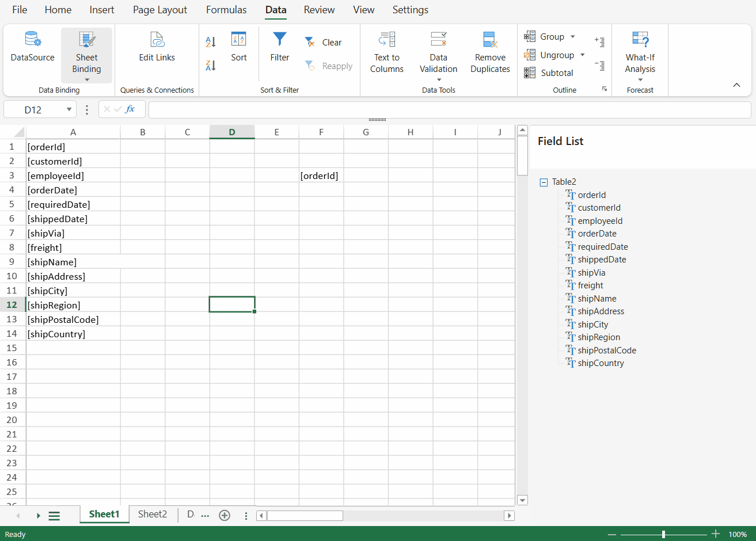Open the sheet tab overflow ellipsis
The image size is (756, 541).
tap(205, 516)
